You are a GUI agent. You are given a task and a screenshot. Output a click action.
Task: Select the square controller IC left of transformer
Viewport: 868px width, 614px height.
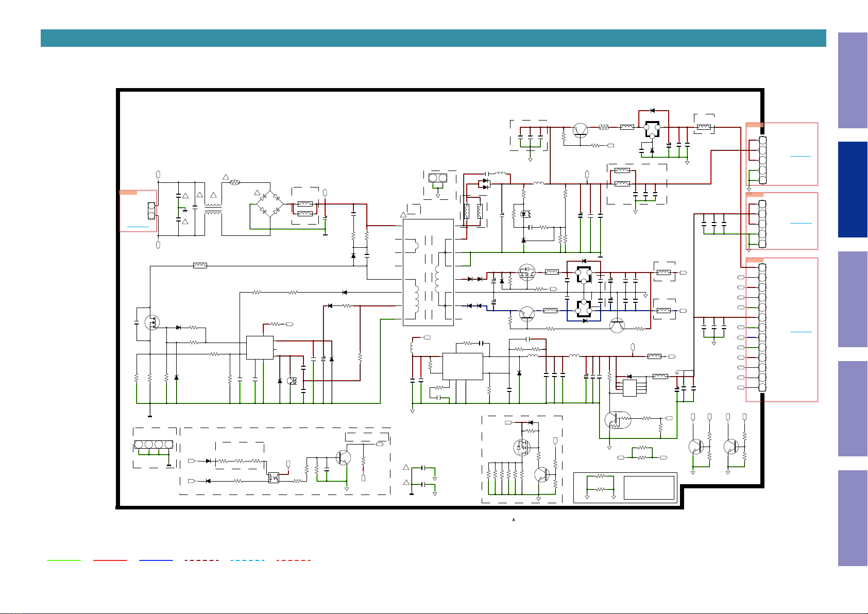coord(260,348)
